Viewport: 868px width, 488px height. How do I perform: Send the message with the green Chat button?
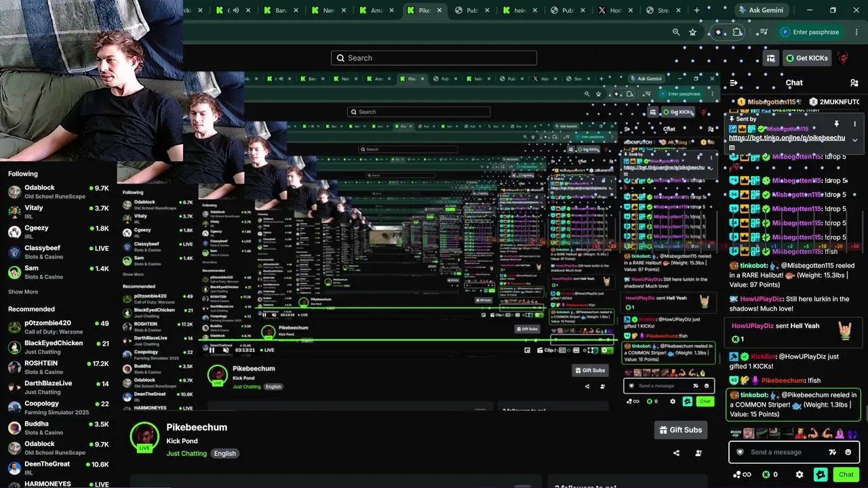click(x=846, y=474)
